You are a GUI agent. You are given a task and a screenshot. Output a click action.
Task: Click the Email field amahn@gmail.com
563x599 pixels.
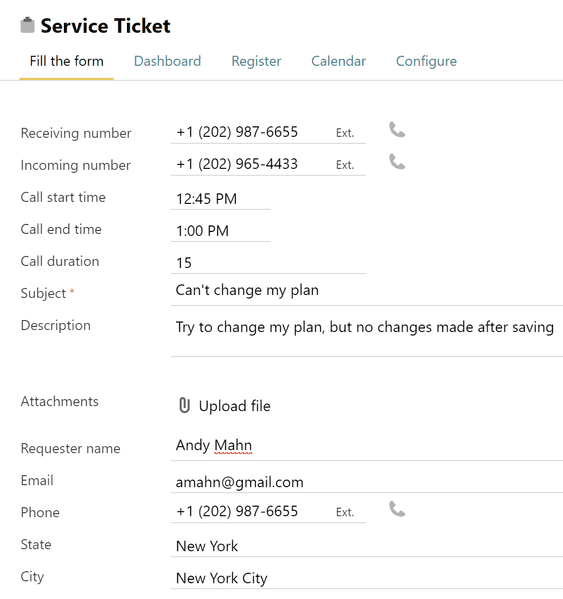click(367, 482)
